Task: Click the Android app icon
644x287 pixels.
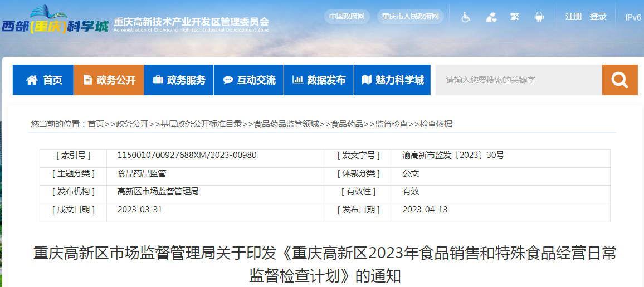Action: (539, 17)
